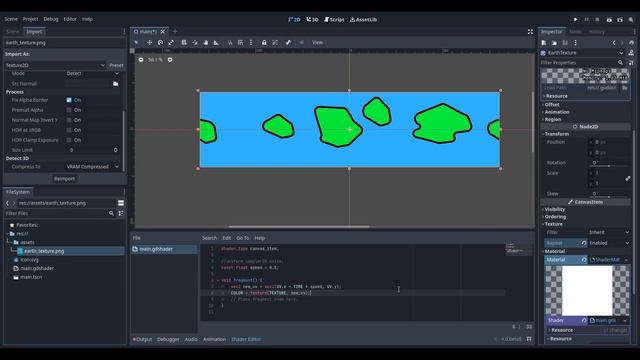
Task: Select the Pan Mode hand tool
Action: (x=206, y=42)
